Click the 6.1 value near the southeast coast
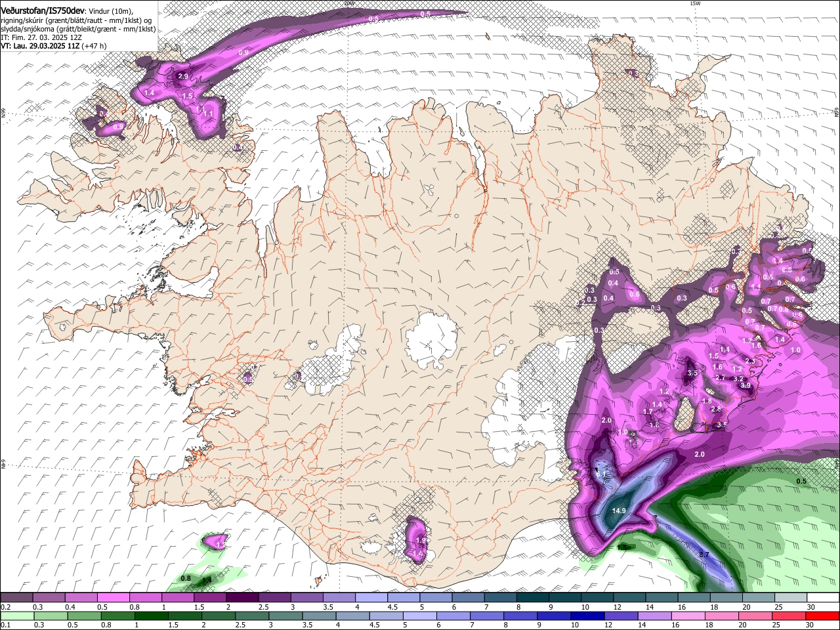This screenshot has height=630, width=840. [x=601, y=473]
